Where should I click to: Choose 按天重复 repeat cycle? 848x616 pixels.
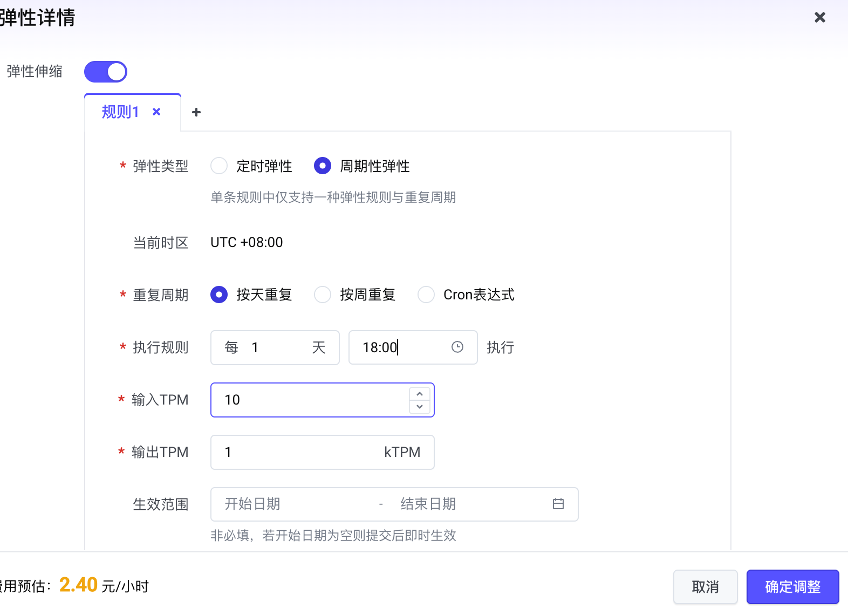219,295
